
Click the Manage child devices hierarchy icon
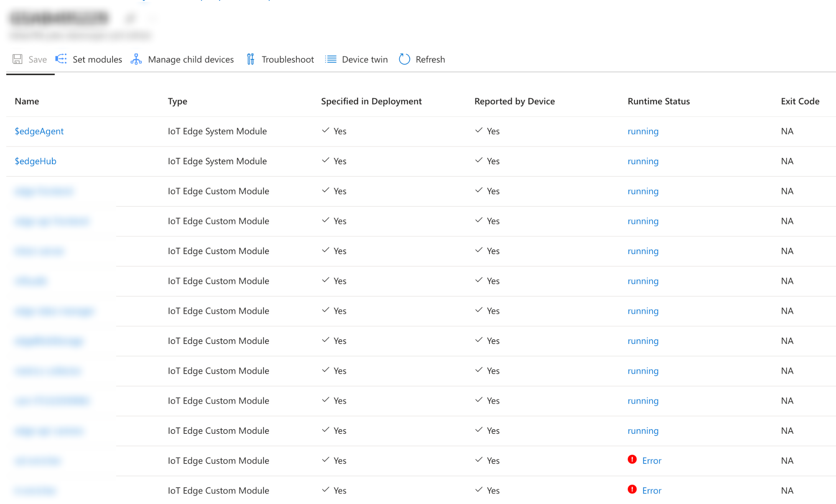coord(136,59)
